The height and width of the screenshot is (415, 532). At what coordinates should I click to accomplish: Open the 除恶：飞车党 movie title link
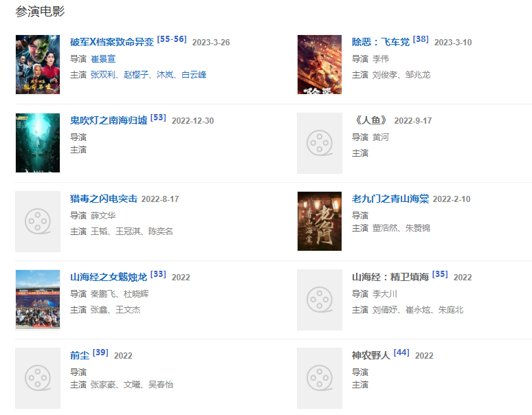(x=381, y=42)
